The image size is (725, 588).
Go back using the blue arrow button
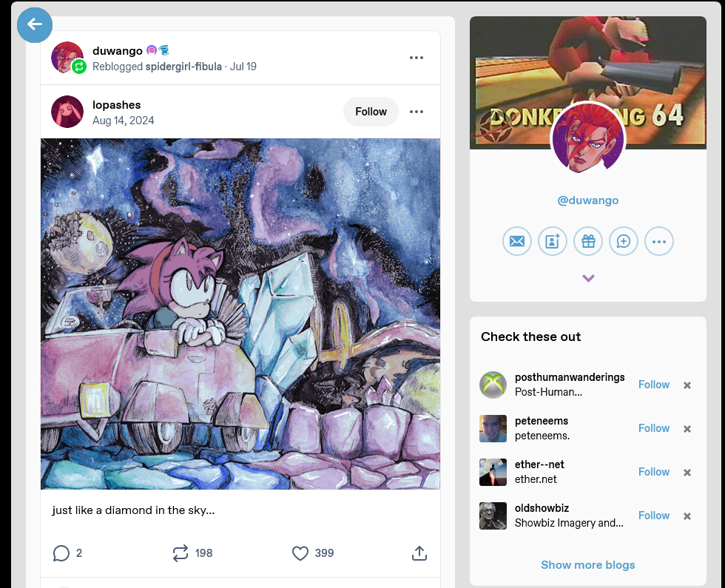[x=35, y=25]
